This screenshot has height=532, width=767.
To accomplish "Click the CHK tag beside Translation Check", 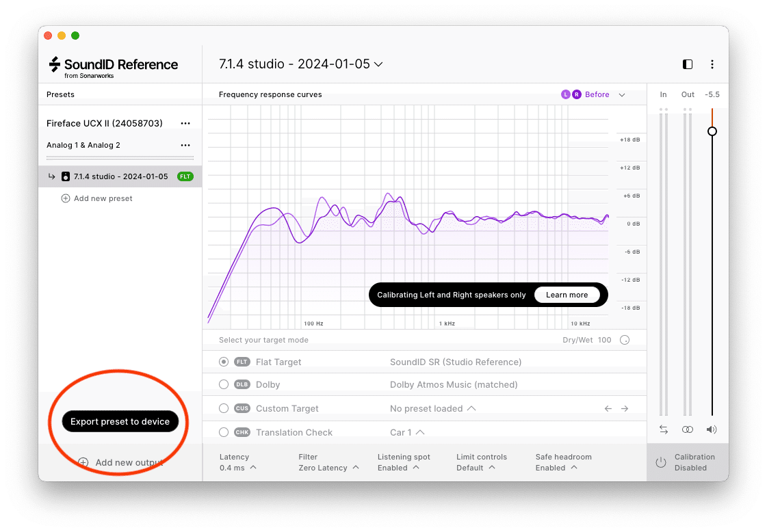I will 242,432.
